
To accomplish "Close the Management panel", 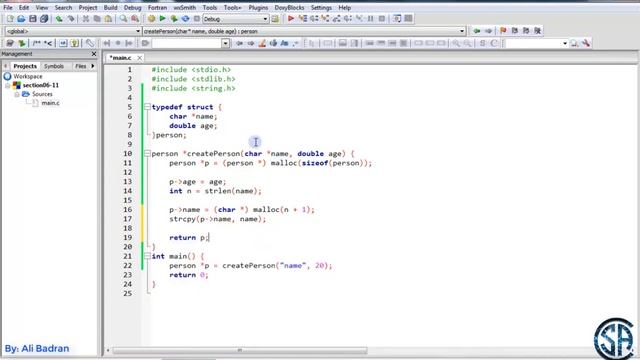I will (x=94, y=54).
